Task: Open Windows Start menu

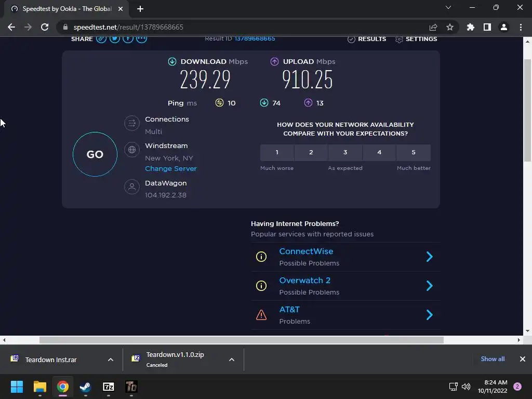Action: [x=17, y=387]
